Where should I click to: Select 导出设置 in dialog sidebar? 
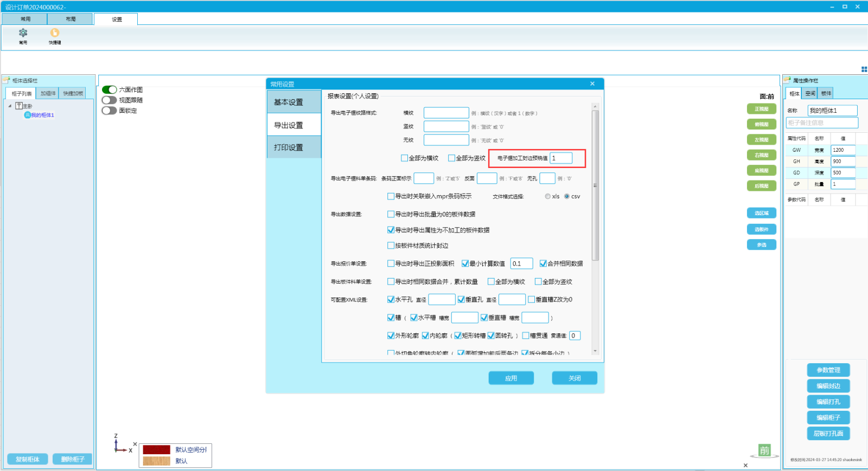pos(294,125)
